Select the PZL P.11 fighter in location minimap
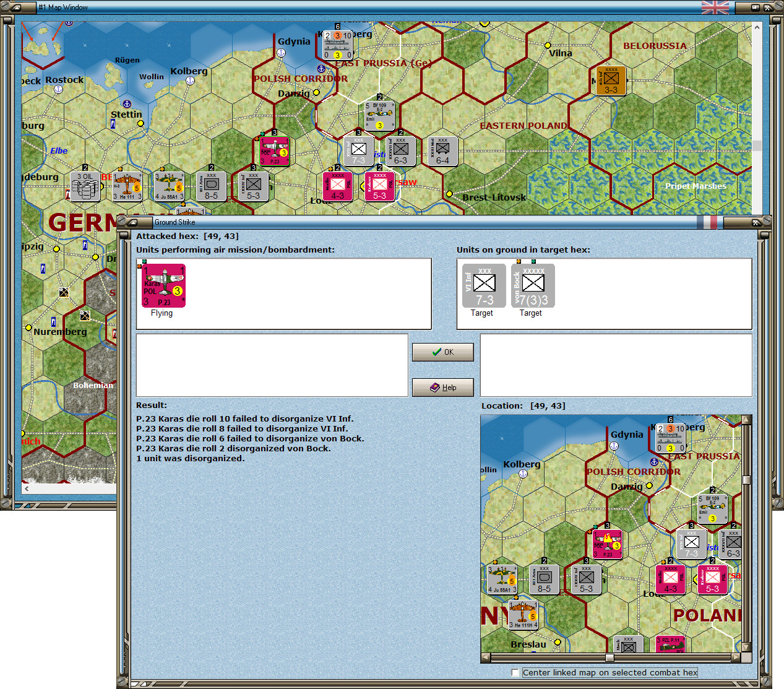The height and width of the screenshot is (689, 784). point(670,644)
